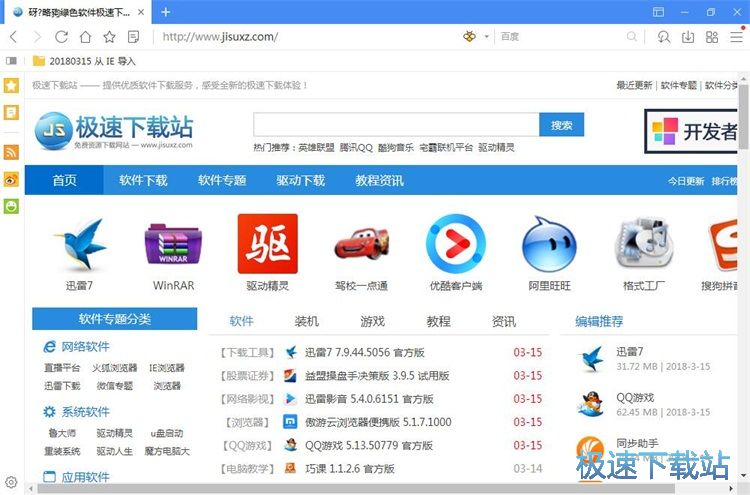Open the RSS feed icon in the sidebar
Image resolution: width=750 pixels, height=495 pixels.
tap(11, 152)
